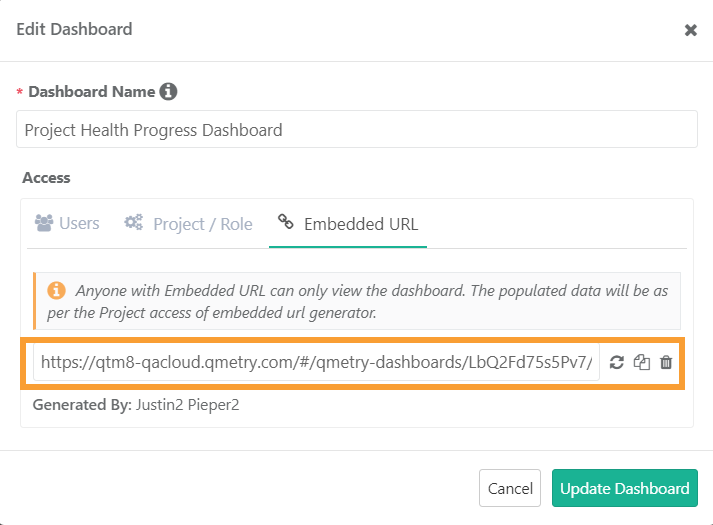Viewport: 713px width, 525px height.
Task: Click the embedded URL notice message text
Action: click(370, 299)
